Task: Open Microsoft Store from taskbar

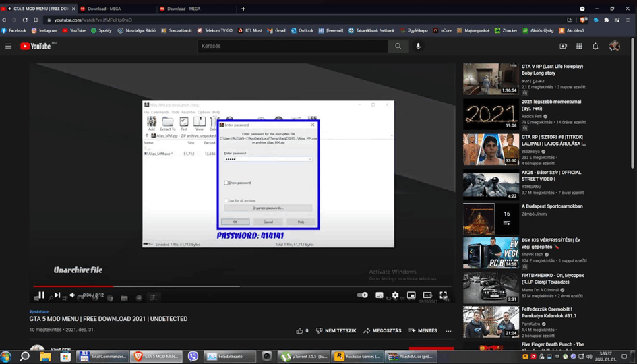Action: [x=65, y=357]
